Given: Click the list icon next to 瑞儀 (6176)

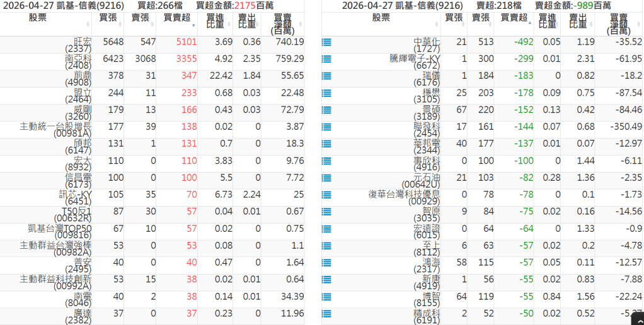Looking at the screenshot, I should (326, 76).
